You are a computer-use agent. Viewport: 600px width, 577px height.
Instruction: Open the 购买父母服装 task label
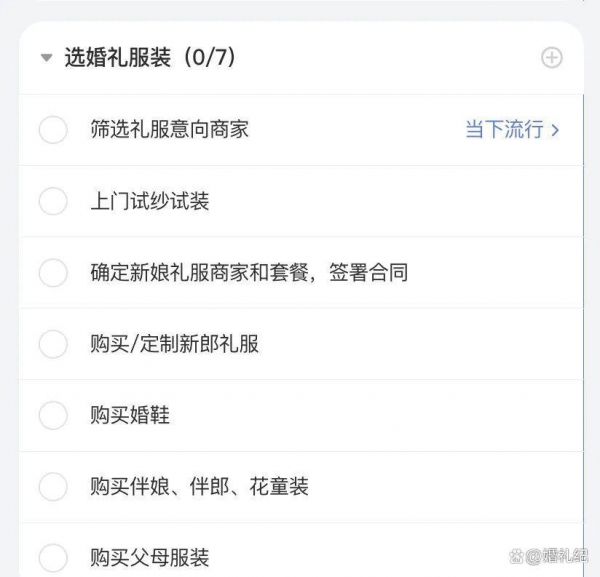[150, 557]
